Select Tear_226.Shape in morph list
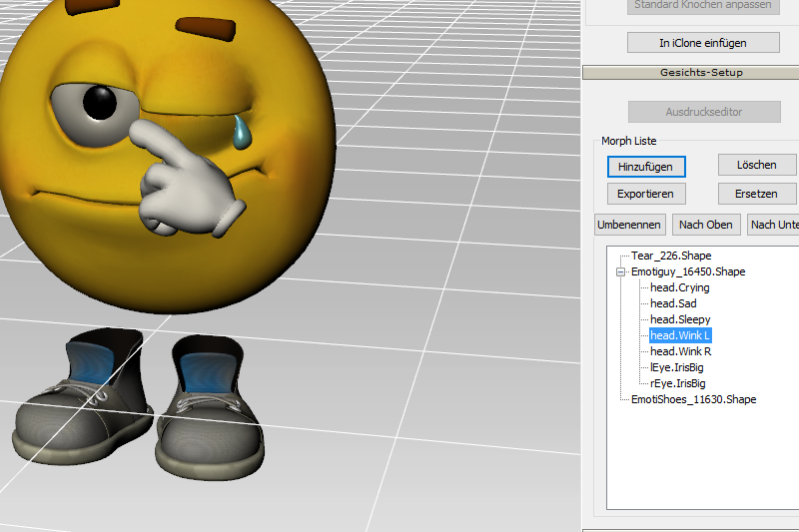 click(671, 256)
